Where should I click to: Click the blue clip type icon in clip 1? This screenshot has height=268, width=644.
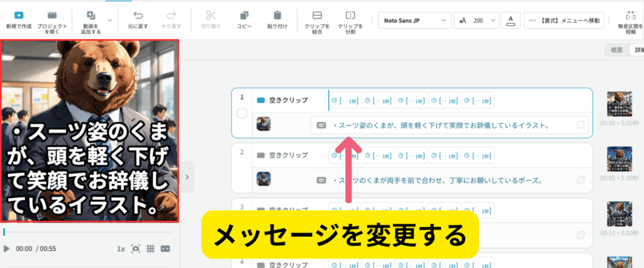coord(261,100)
